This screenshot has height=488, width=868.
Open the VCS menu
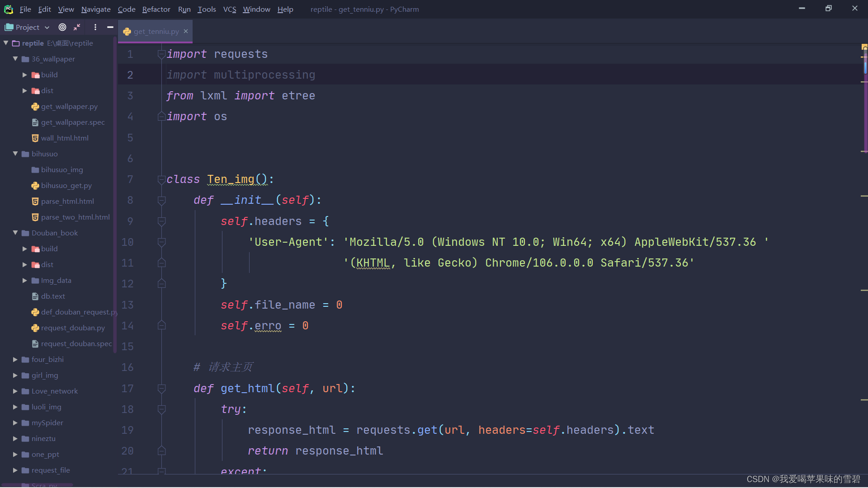tap(229, 9)
